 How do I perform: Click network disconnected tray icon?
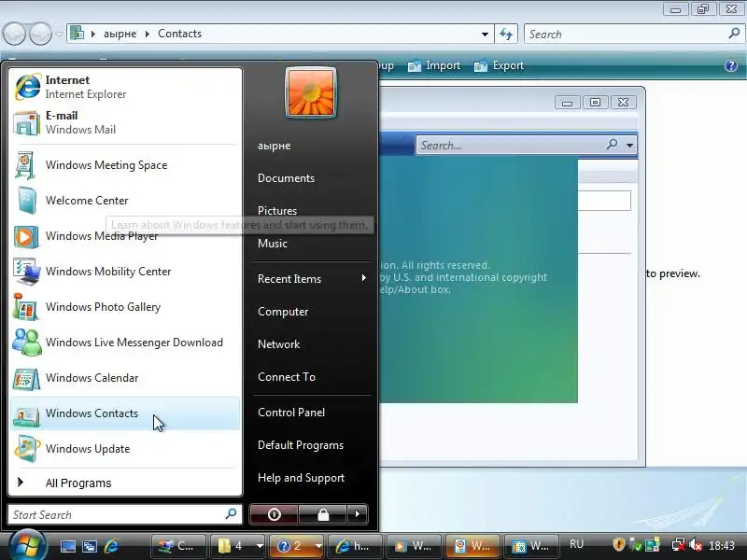pos(679,544)
